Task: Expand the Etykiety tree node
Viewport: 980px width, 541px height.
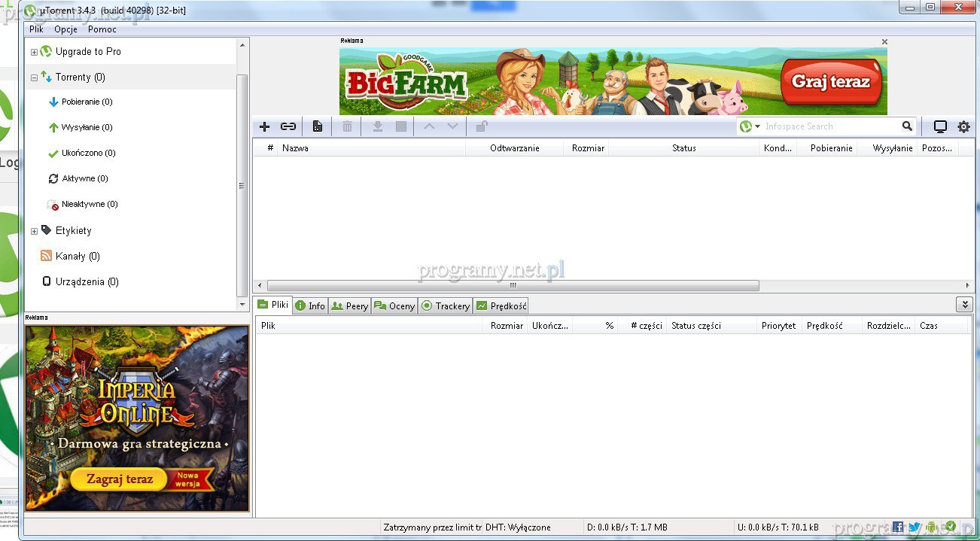Action: coord(34,231)
